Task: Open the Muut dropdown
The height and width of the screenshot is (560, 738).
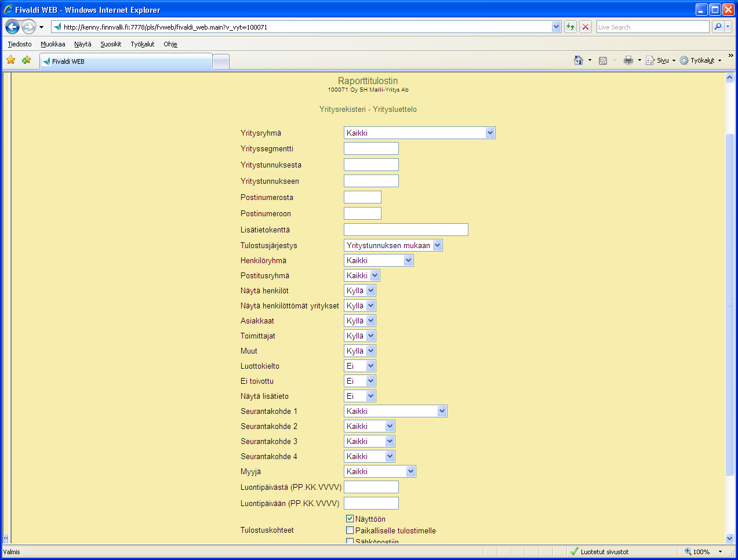Action: (360, 351)
